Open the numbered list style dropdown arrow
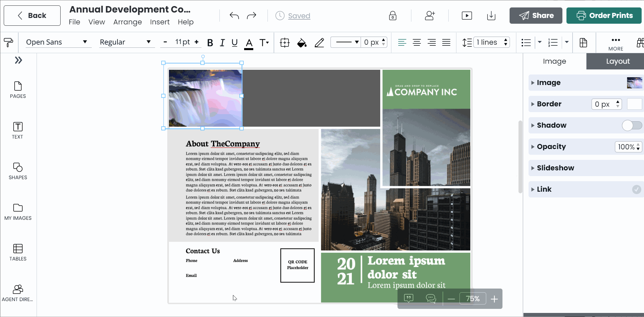 566,42
